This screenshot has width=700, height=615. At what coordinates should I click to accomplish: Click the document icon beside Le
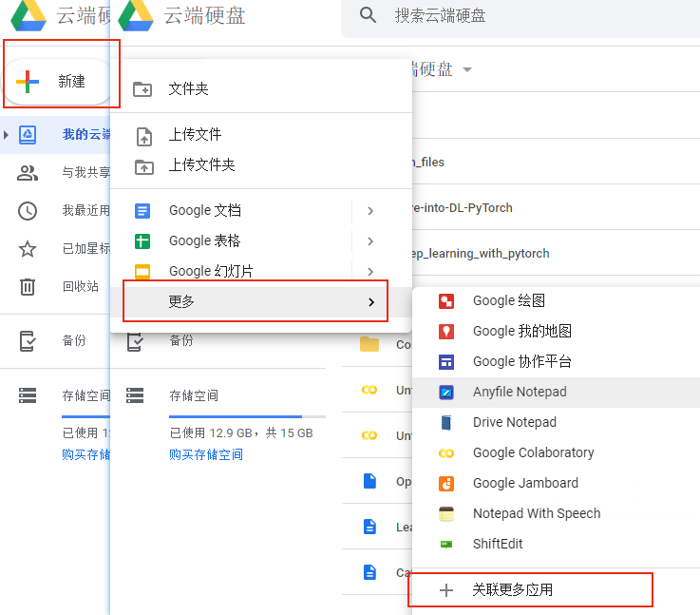[369, 527]
